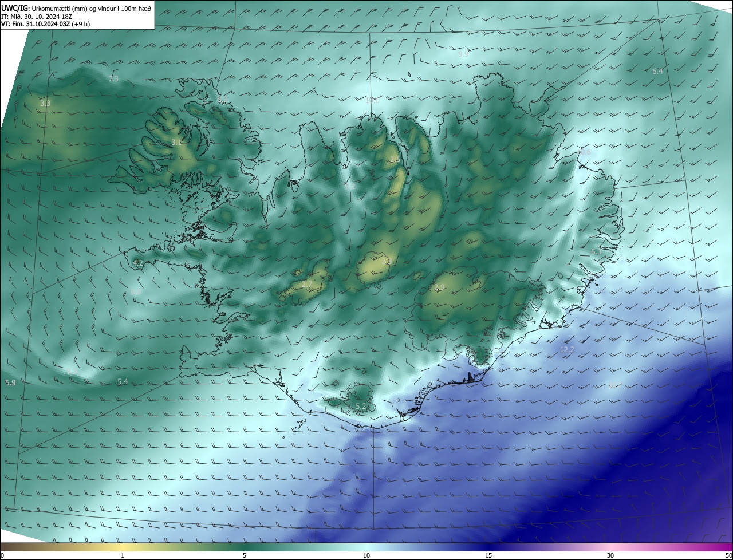Click the map value label 3.1
Image resolution: width=733 pixels, height=560 pixels.
[176, 142]
